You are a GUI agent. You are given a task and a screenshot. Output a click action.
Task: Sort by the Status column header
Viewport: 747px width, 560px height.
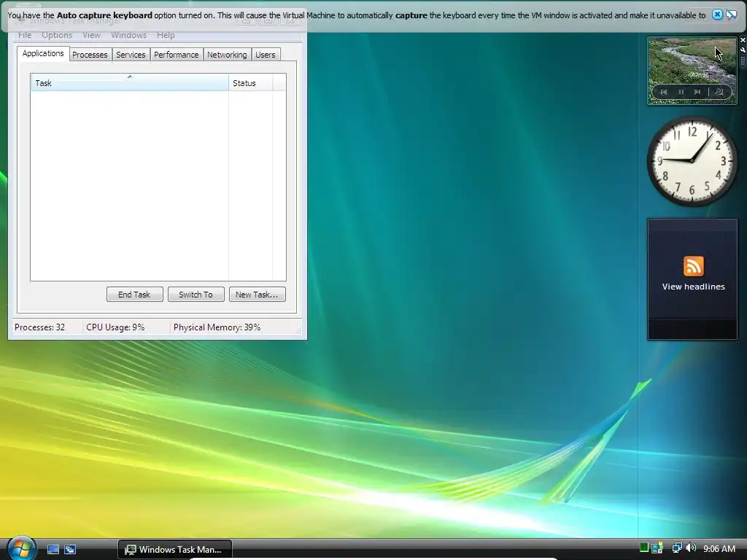251,83
